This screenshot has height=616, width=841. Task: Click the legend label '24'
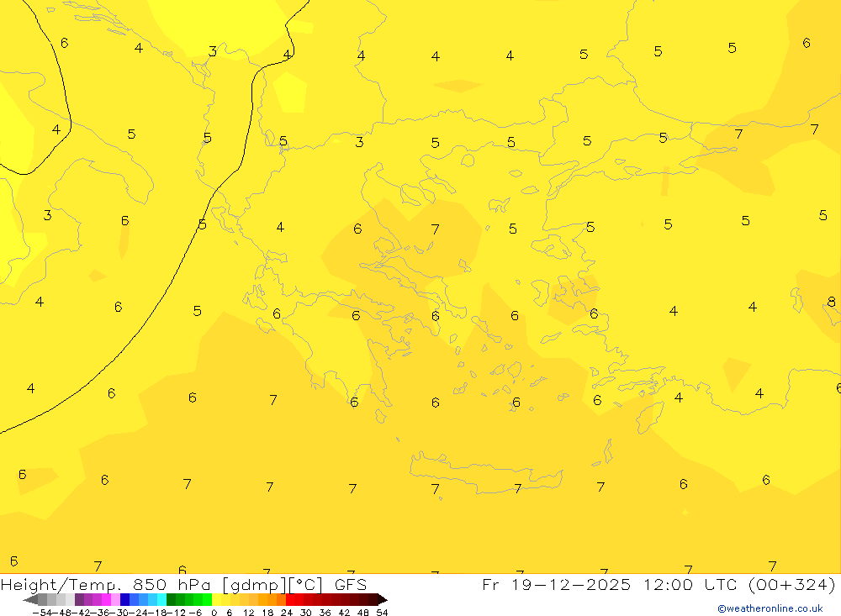(x=287, y=613)
